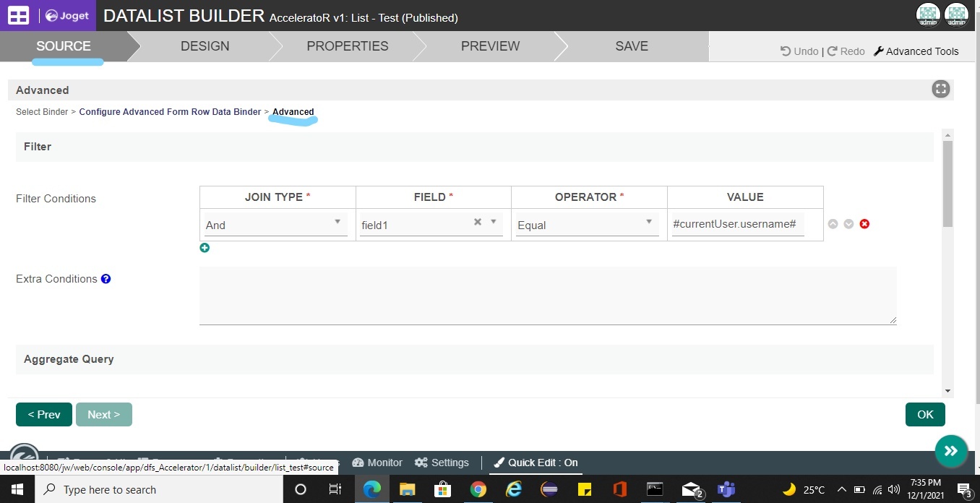980x503 pixels.
Task: Toggle fullscreen for the Advanced panel
Action: (x=940, y=90)
